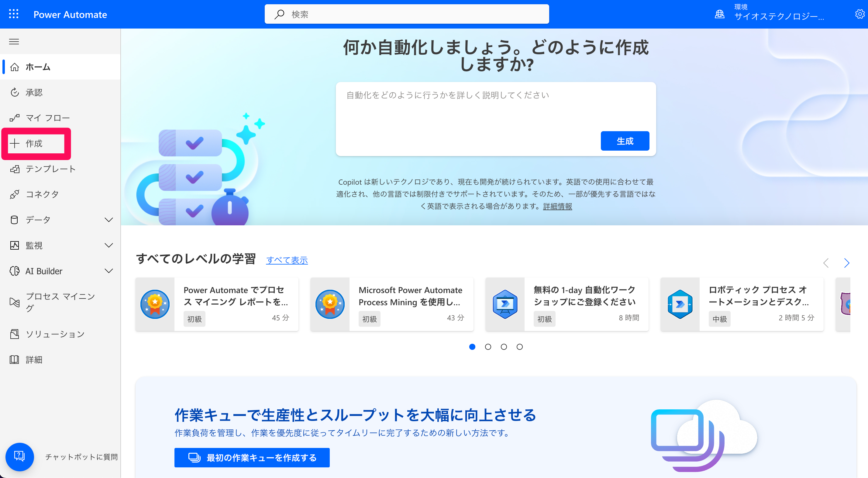The width and height of the screenshot is (868, 478).
Task: Open マイ フロー in the sidebar
Action: pyautogui.click(x=60, y=118)
